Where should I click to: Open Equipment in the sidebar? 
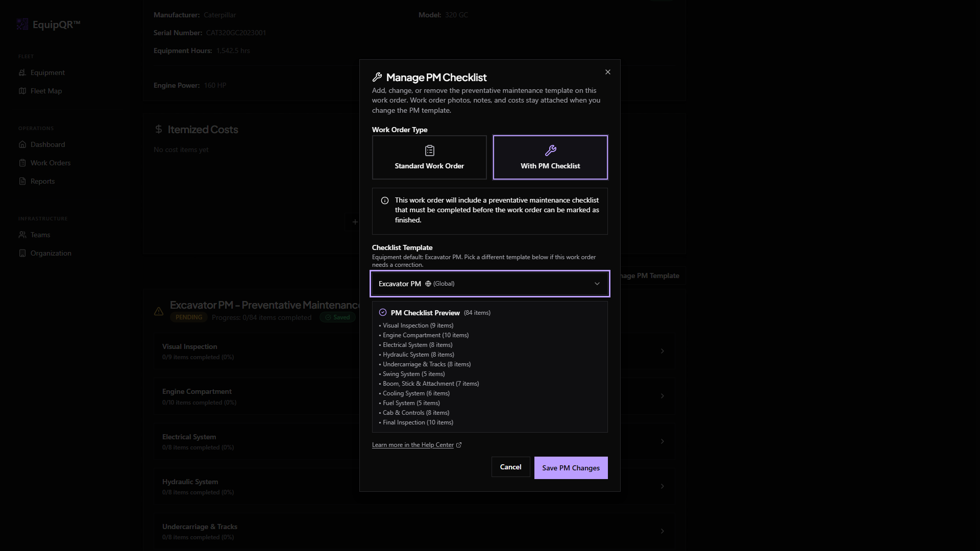click(x=47, y=72)
